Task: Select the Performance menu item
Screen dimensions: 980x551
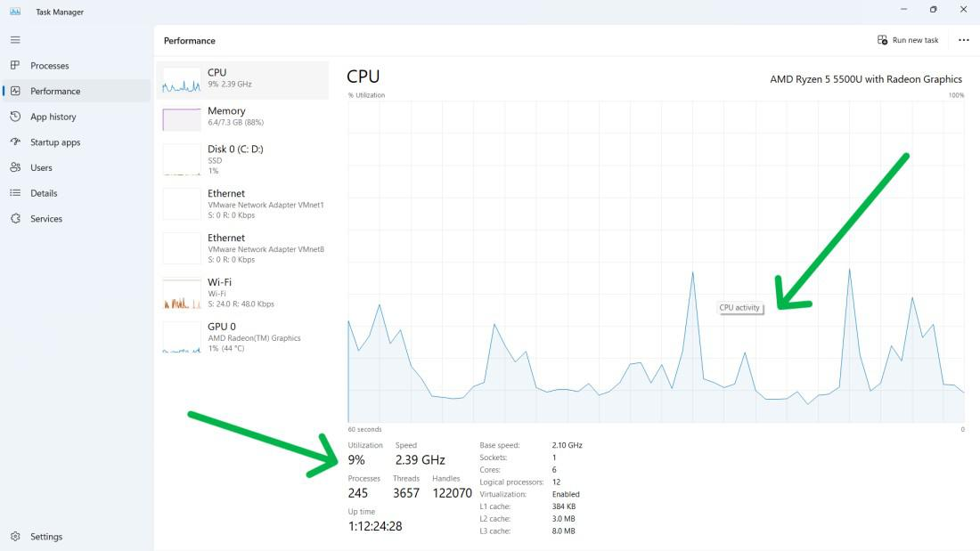Action: (x=55, y=91)
